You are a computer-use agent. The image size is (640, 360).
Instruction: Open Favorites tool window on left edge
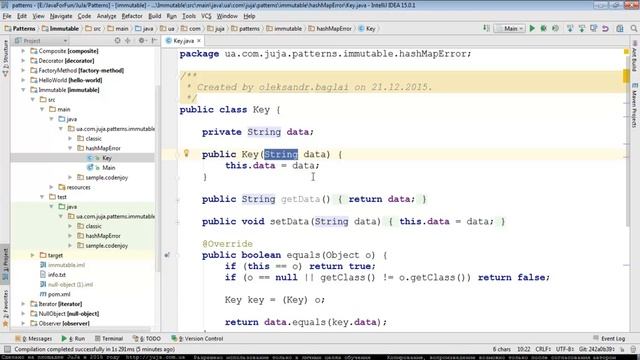(5, 307)
